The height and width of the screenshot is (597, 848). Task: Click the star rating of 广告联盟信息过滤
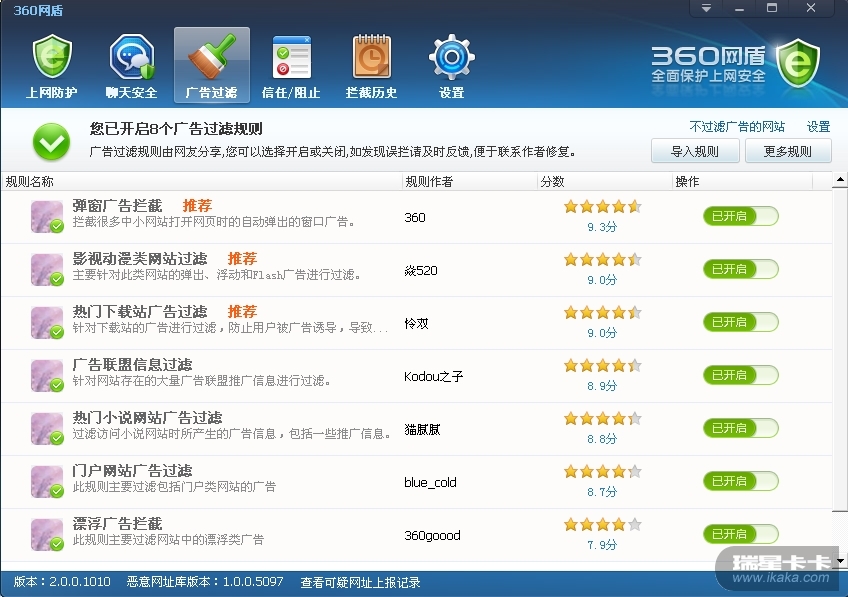(602, 366)
